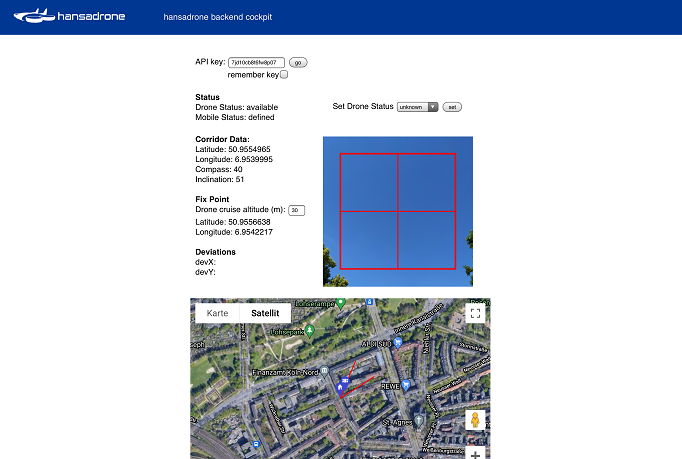Click the sky camera image with red grid

point(398,211)
